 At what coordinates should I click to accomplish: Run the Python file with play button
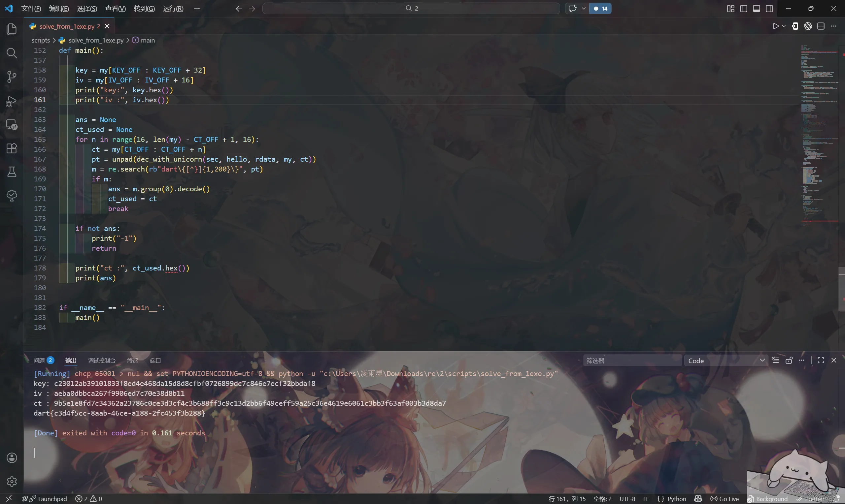pyautogui.click(x=776, y=26)
